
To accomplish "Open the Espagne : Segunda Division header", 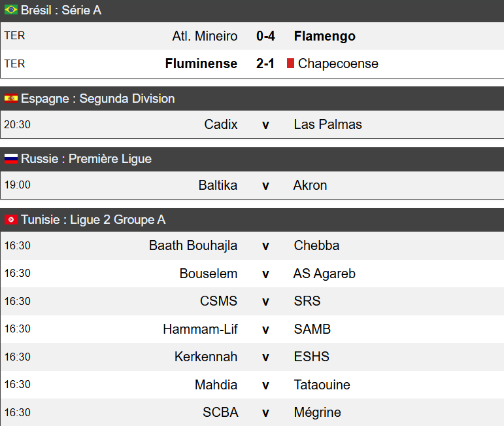I will click(97, 99).
